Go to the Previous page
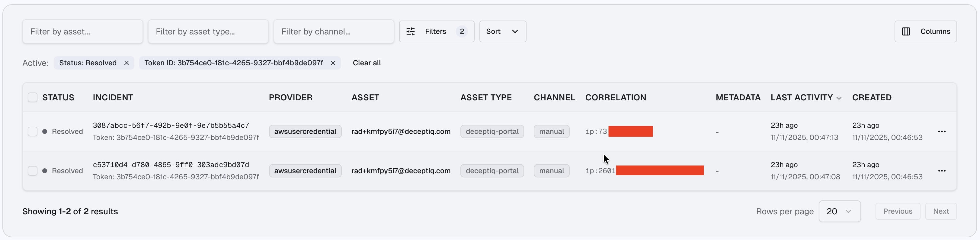This screenshot has width=980, height=240. 898,211
